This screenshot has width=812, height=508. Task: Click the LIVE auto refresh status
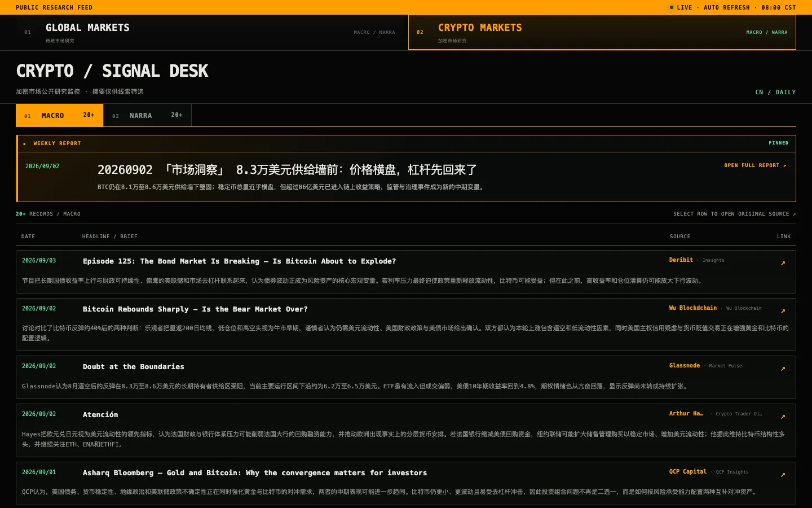[x=732, y=7]
